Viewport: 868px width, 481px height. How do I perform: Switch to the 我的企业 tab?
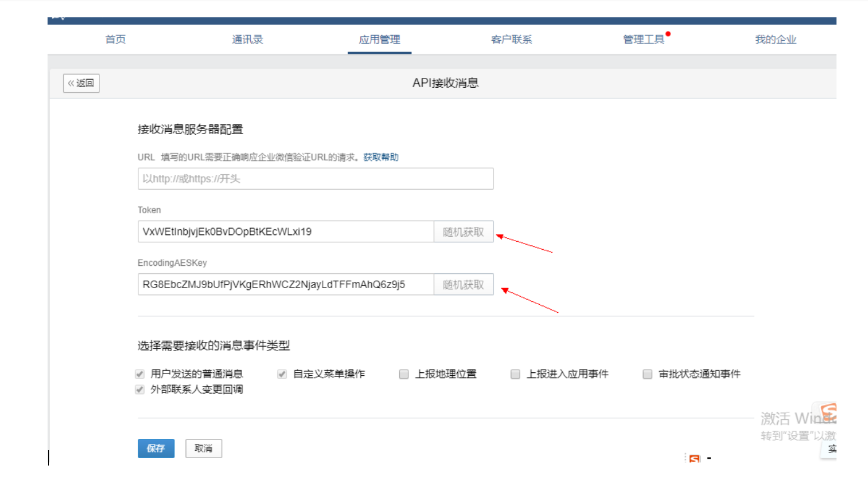pos(775,40)
